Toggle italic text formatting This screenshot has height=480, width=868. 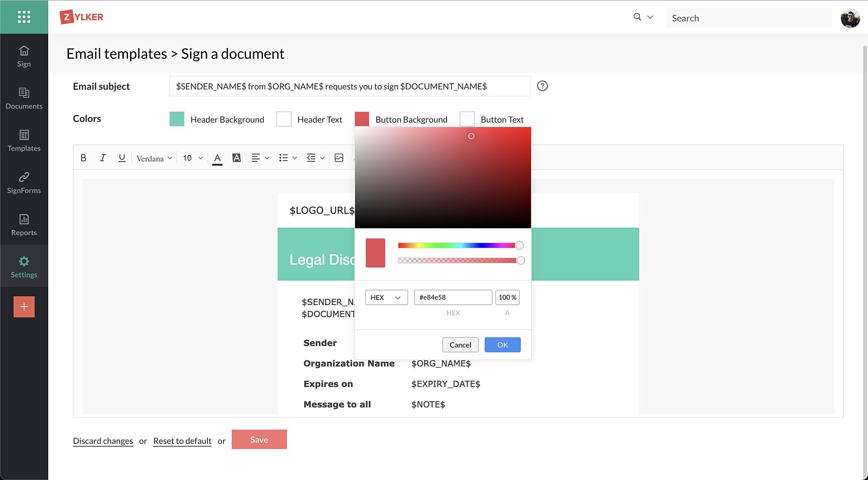tap(102, 158)
